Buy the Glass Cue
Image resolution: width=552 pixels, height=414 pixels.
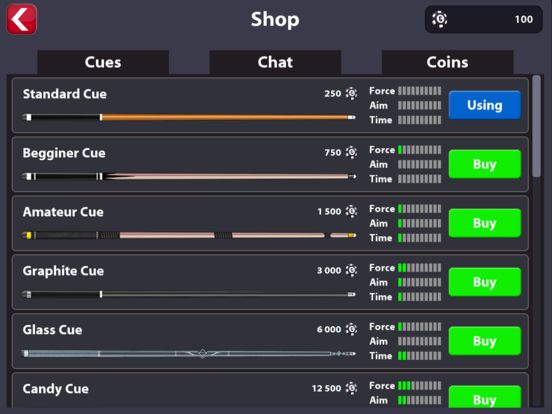point(485,341)
